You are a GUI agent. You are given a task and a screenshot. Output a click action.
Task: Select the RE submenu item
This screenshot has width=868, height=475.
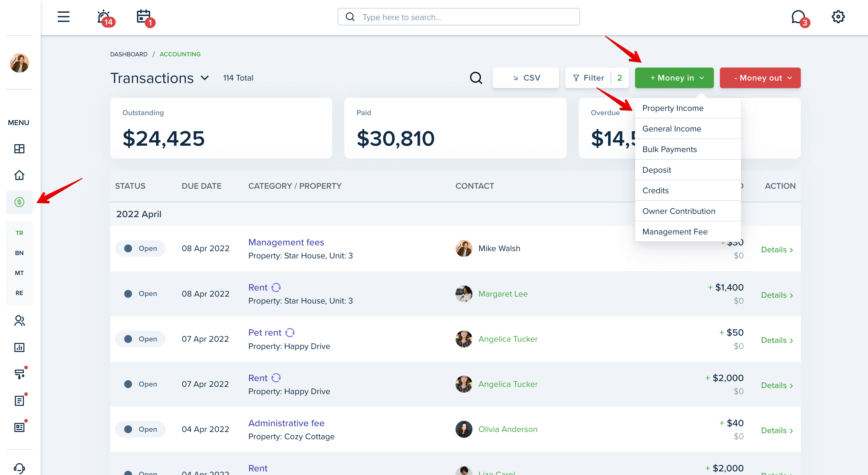(19, 293)
